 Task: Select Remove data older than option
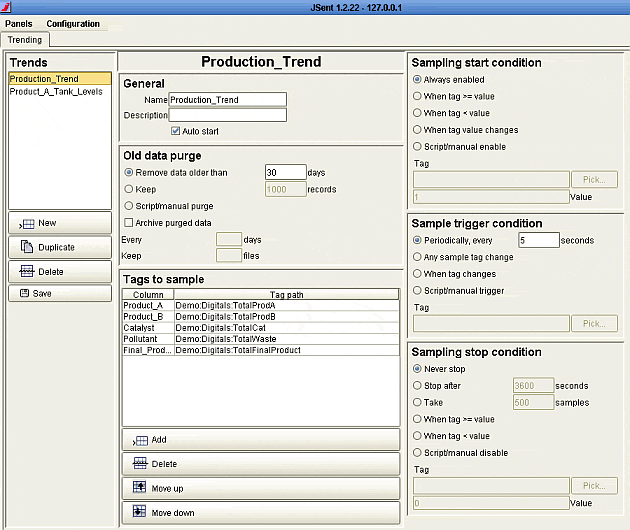coord(129,172)
